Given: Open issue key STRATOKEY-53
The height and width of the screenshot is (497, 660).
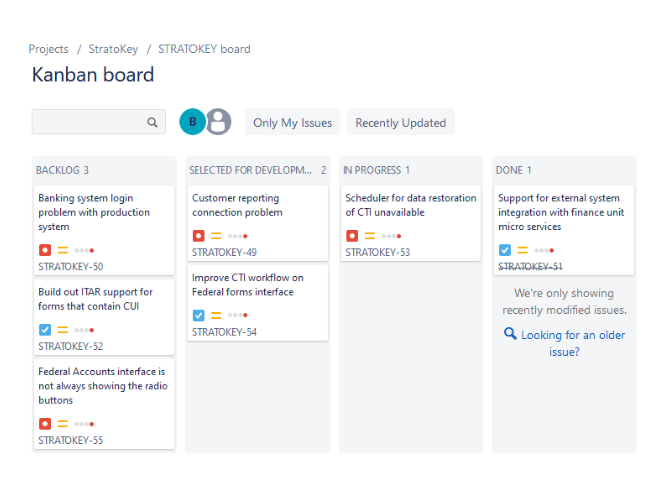Looking at the screenshot, I should coord(378,252).
